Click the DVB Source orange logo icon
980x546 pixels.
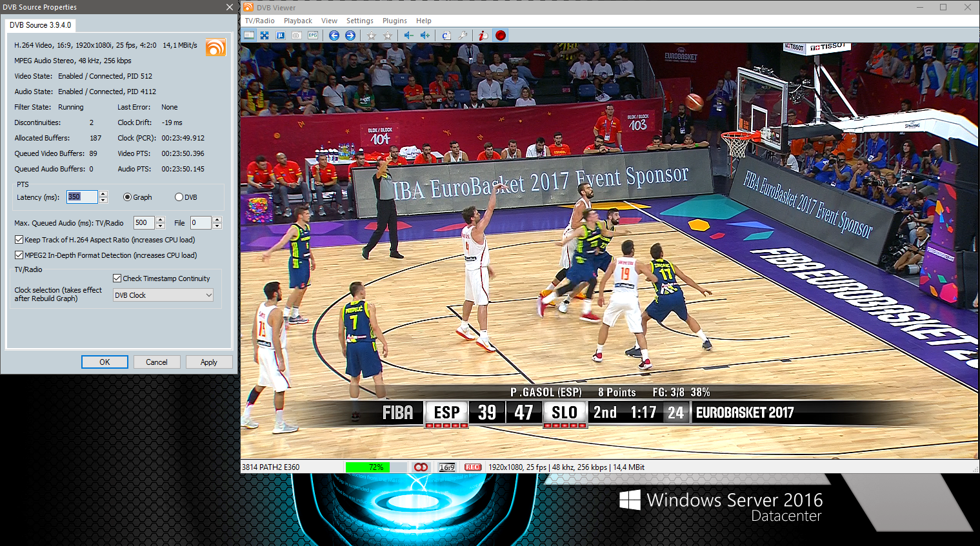tap(215, 47)
